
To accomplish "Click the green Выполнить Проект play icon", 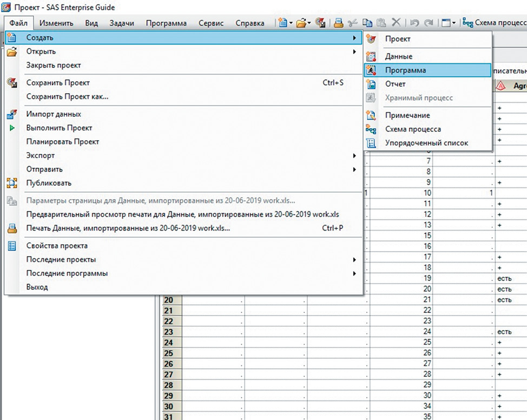I will (x=12, y=128).
